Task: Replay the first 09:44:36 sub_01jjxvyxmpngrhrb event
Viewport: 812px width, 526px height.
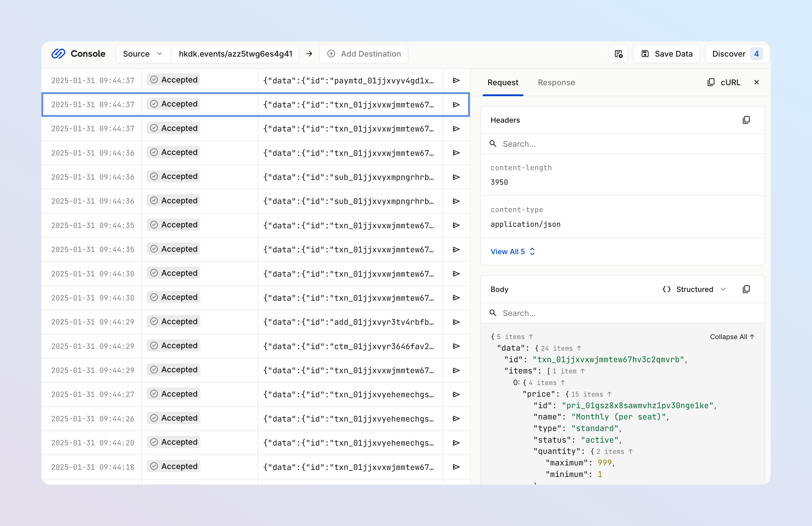Action: pos(456,177)
